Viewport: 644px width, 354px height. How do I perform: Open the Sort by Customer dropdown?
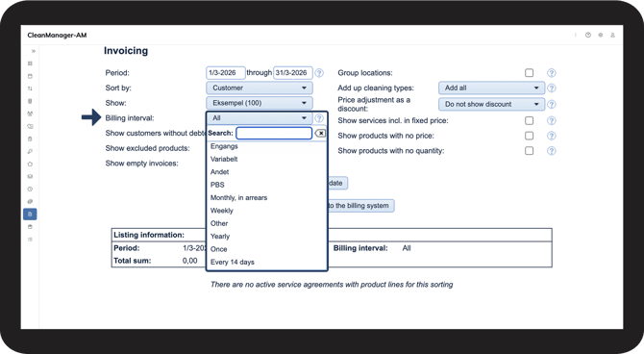click(x=260, y=88)
